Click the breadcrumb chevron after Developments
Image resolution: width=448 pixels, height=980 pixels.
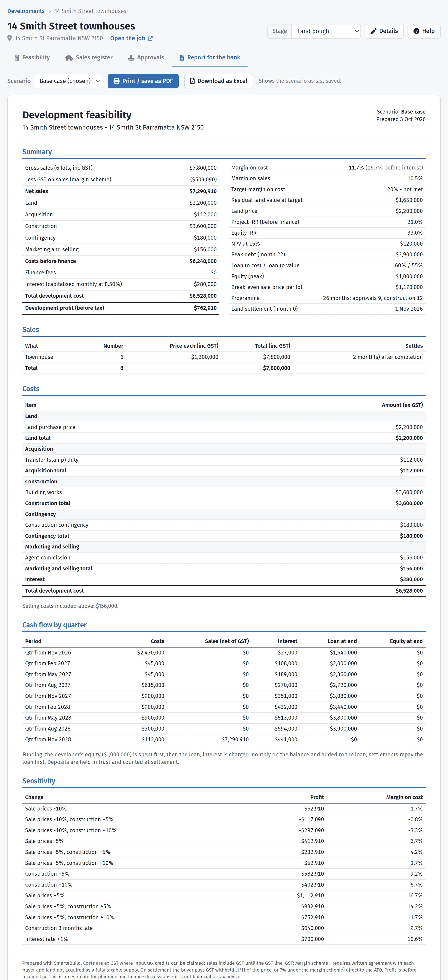(49, 11)
